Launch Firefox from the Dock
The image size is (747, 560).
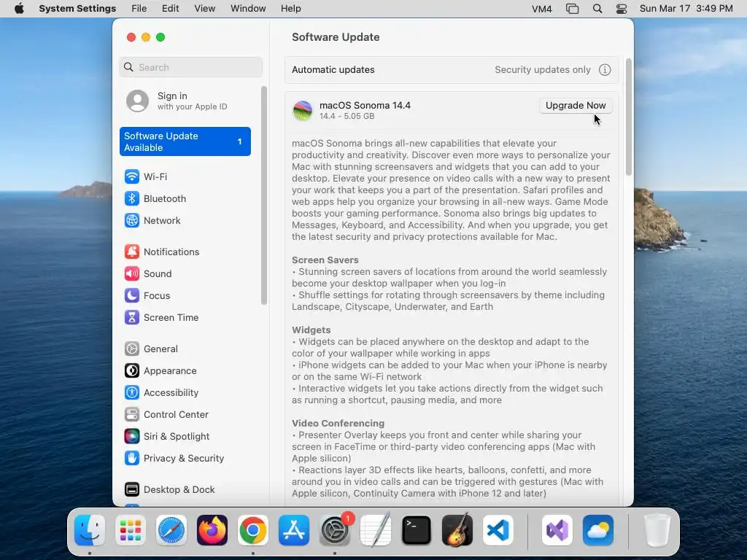[212, 530]
